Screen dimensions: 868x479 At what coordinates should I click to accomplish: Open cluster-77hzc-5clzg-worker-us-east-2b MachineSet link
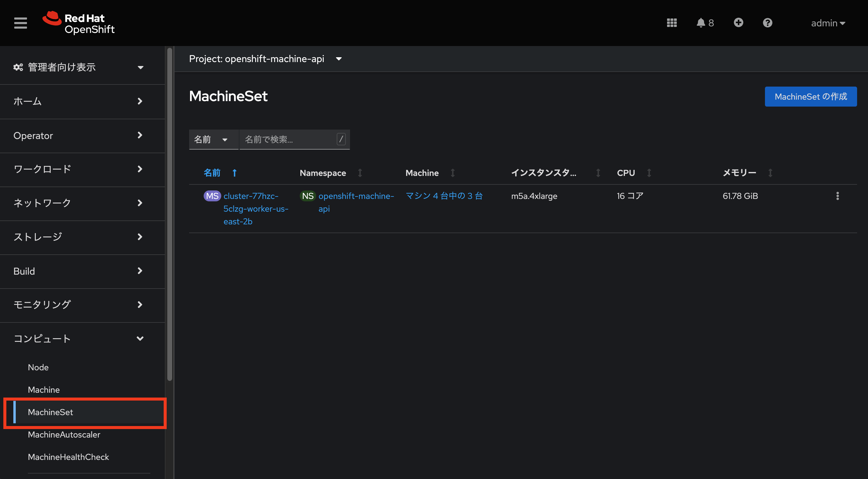click(x=256, y=209)
